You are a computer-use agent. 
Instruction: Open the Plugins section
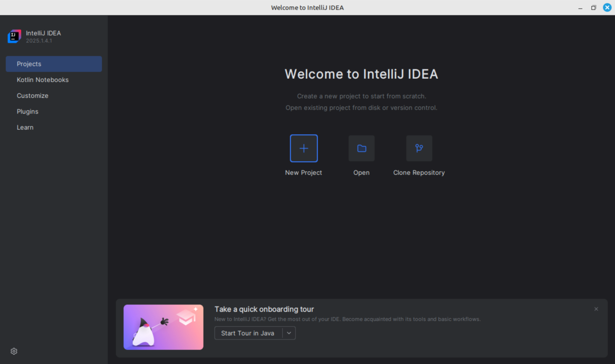pyautogui.click(x=27, y=111)
